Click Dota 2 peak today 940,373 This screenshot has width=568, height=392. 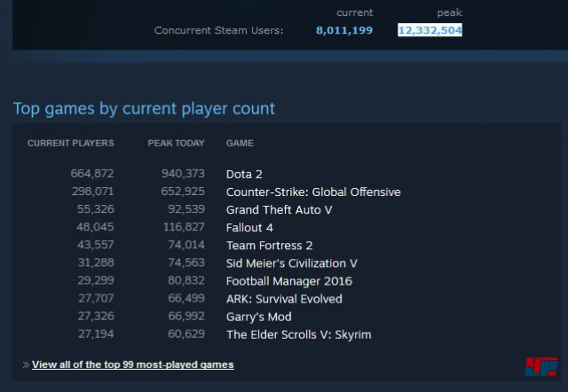point(183,173)
